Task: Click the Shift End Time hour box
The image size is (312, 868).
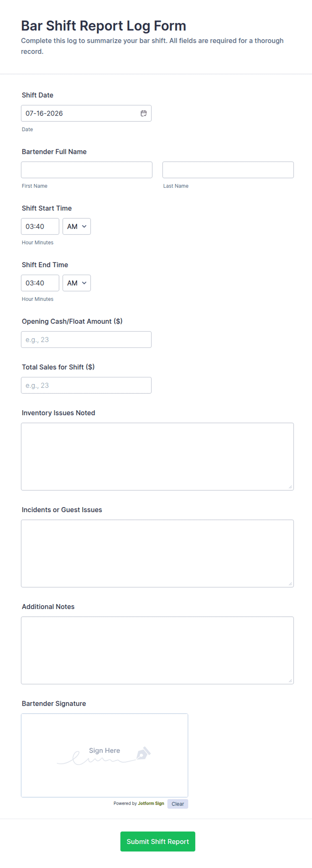Action: pos(40,283)
